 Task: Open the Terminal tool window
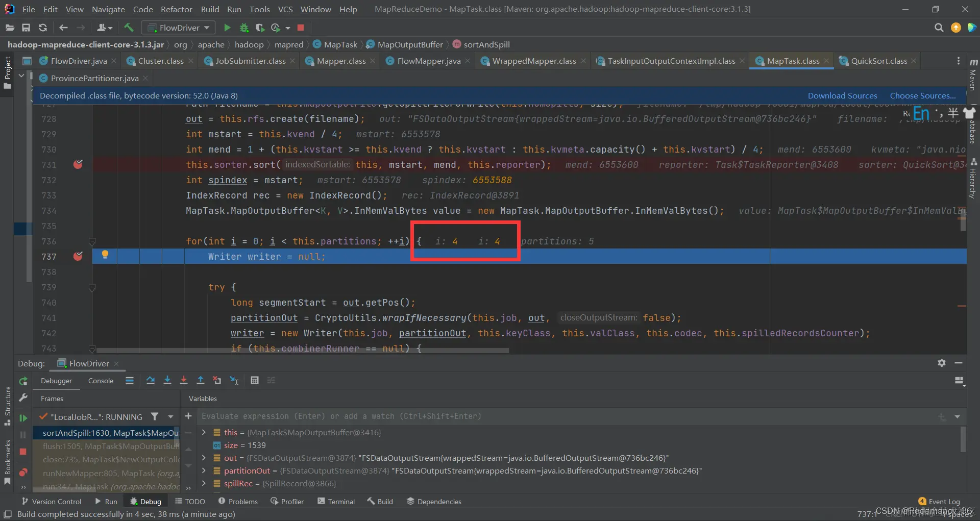[x=336, y=502]
